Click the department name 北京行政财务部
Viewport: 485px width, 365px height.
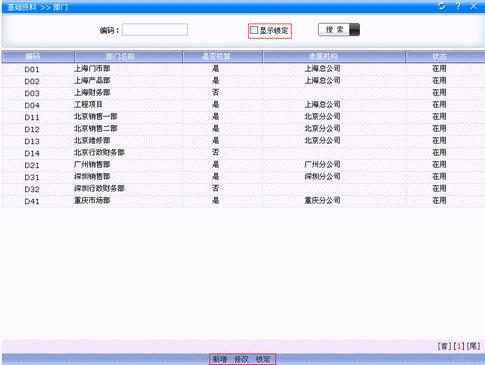click(99, 153)
